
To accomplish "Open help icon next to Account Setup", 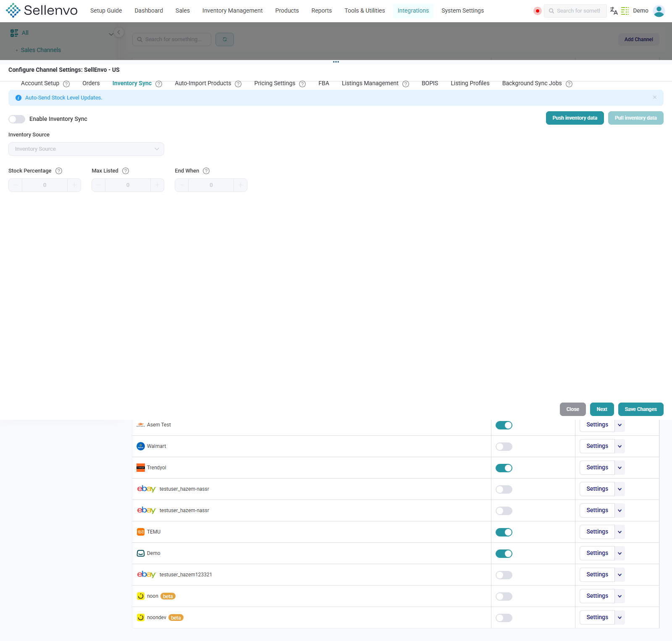I will (66, 84).
